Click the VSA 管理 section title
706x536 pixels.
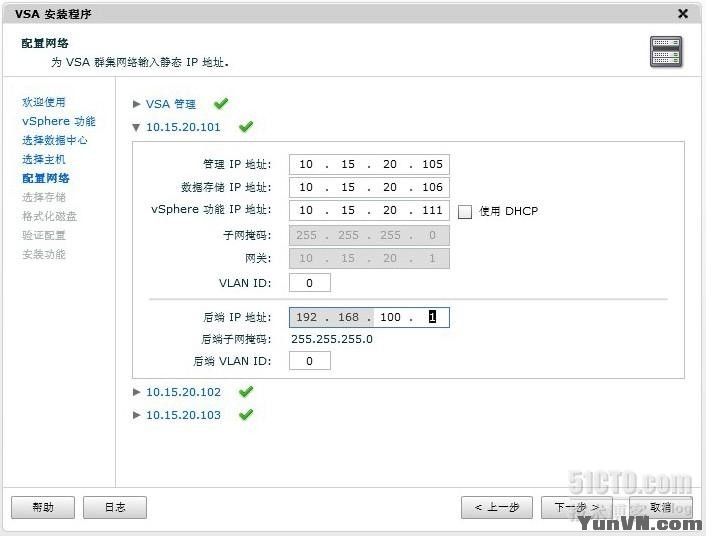[171, 104]
